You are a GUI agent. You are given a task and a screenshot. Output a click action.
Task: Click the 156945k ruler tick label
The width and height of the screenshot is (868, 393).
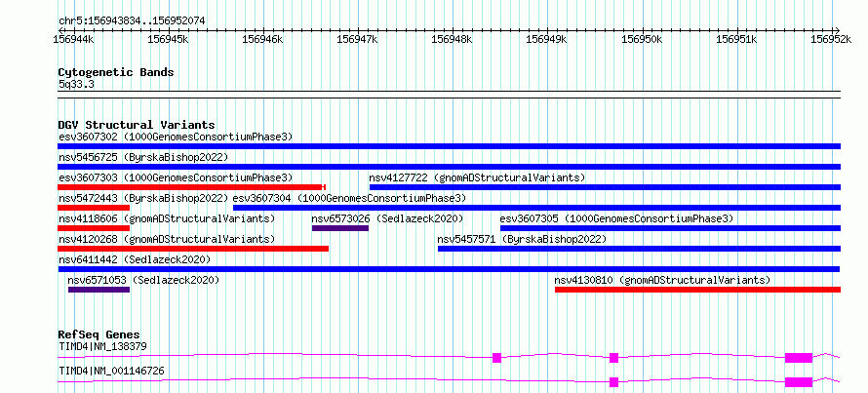pos(169,39)
